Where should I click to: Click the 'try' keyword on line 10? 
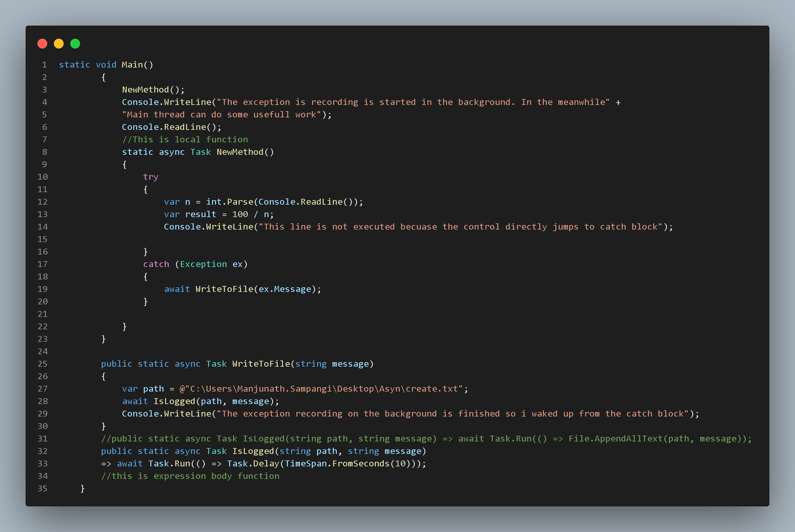pos(151,177)
